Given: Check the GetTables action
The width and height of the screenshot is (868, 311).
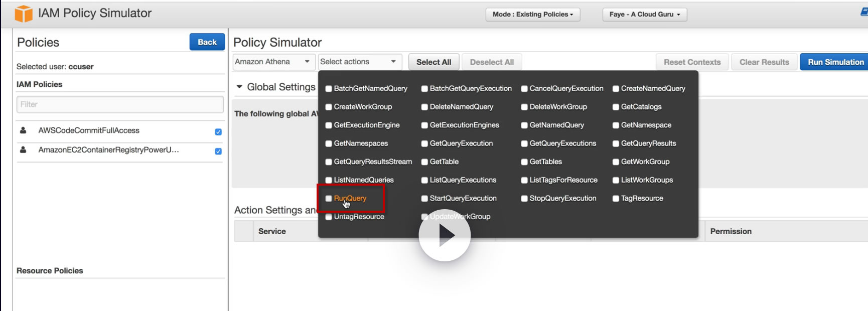Looking at the screenshot, I should coord(524,162).
